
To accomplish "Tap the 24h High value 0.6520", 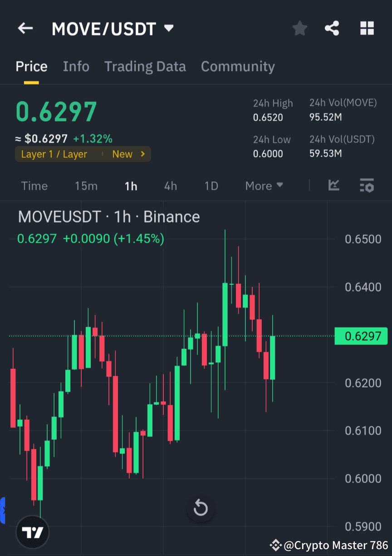I will tap(267, 117).
